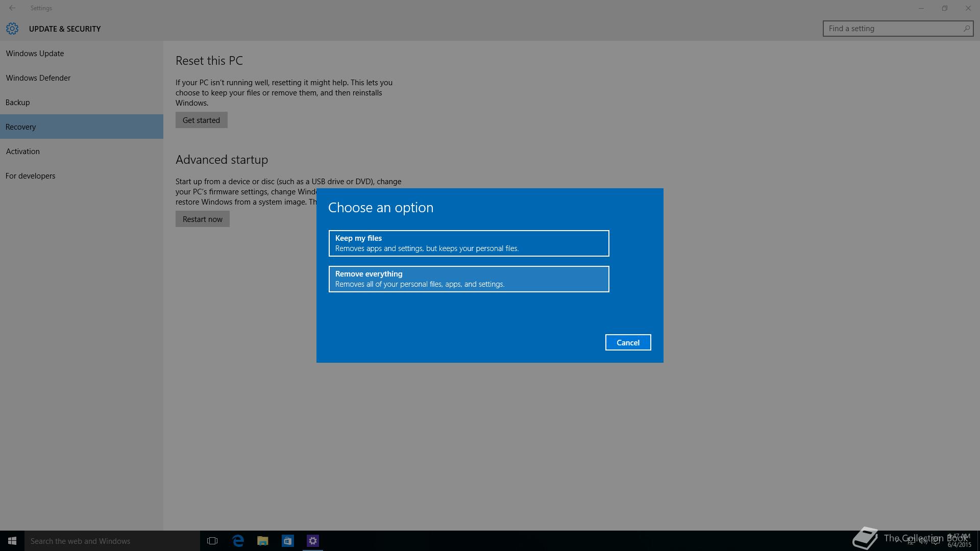Open the Store app from taskbar

(x=288, y=541)
